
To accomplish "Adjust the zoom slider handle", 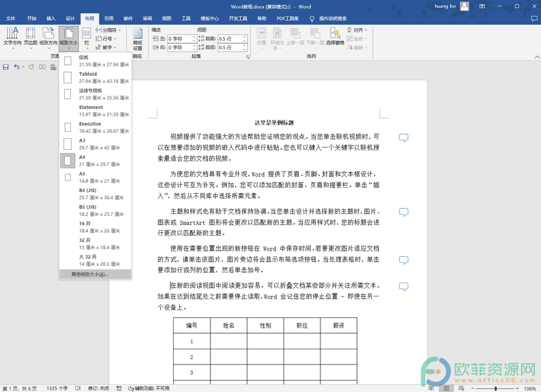I will point(495,388).
